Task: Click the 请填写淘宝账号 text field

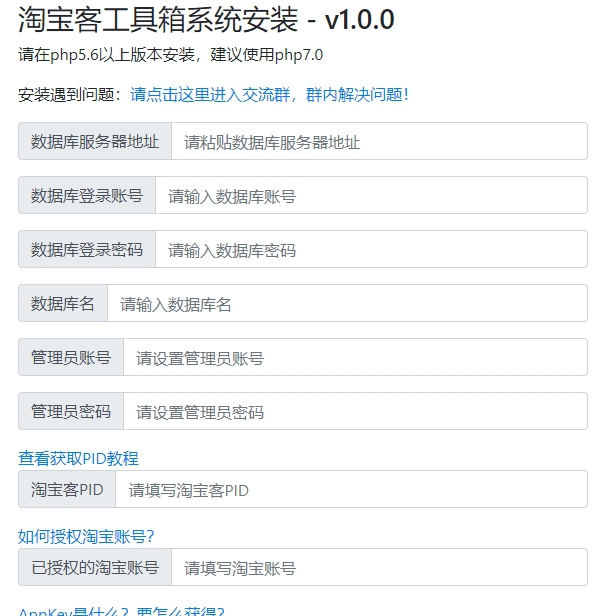Action: [x=378, y=567]
